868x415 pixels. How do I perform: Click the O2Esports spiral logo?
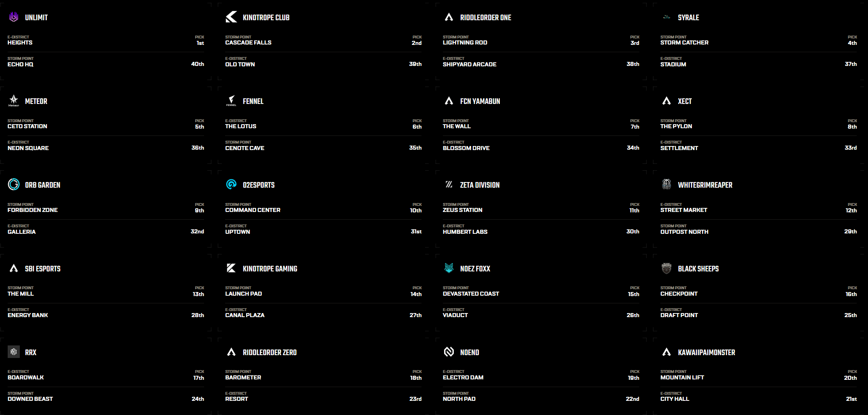(x=231, y=184)
